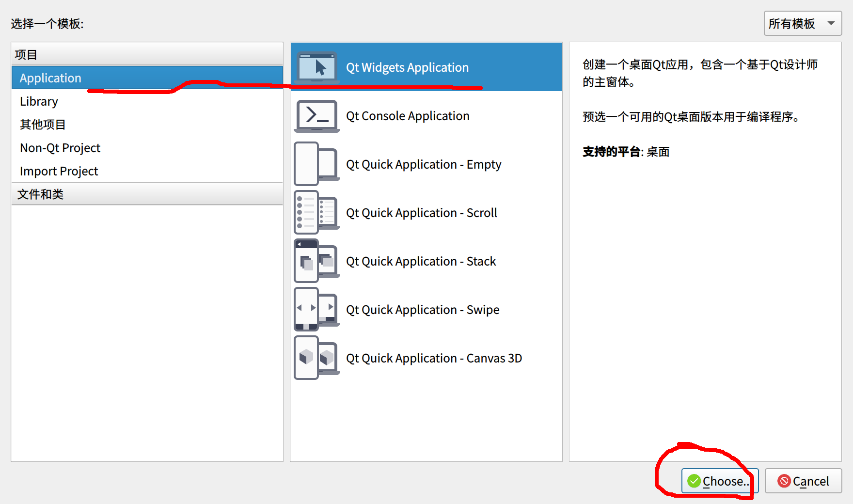The height and width of the screenshot is (504, 853).
Task: Select the Qt Widgets Application icon
Action: pos(317,67)
